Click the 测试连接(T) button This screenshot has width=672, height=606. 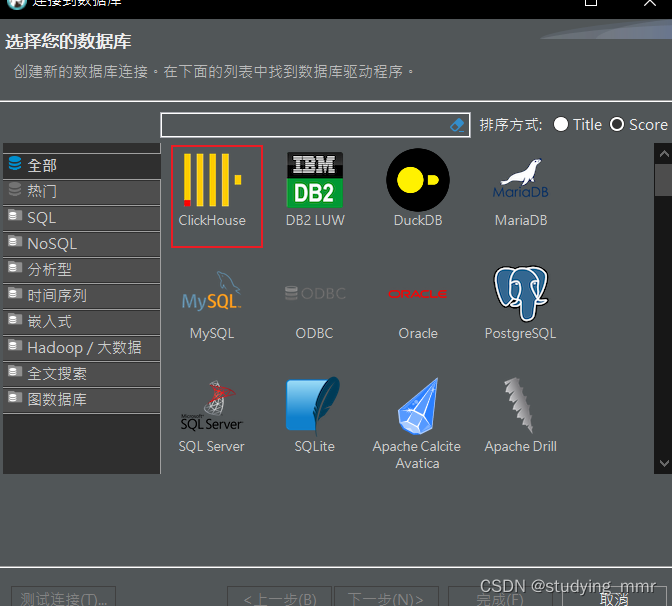tap(63, 597)
